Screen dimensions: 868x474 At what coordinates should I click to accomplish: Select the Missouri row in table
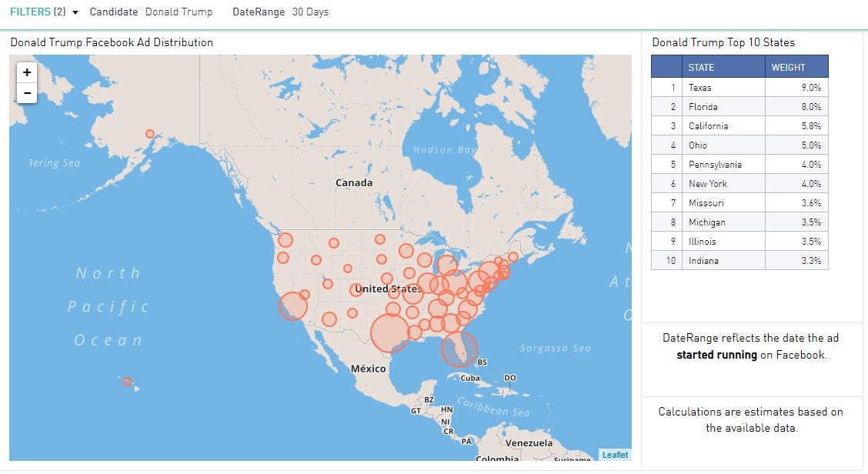coord(739,202)
